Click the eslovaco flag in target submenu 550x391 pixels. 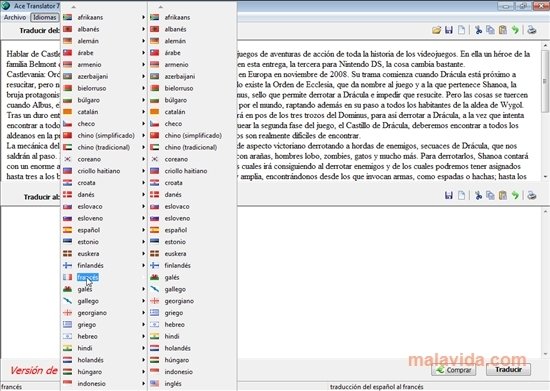pyautogui.click(x=154, y=206)
